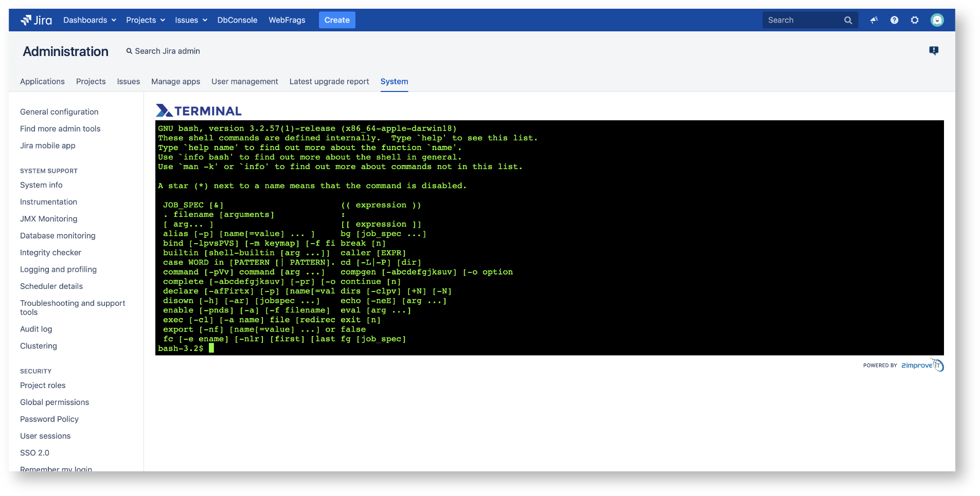This screenshot has height=496, width=980.
Task: Open the help question mark icon
Action: click(x=895, y=20)
